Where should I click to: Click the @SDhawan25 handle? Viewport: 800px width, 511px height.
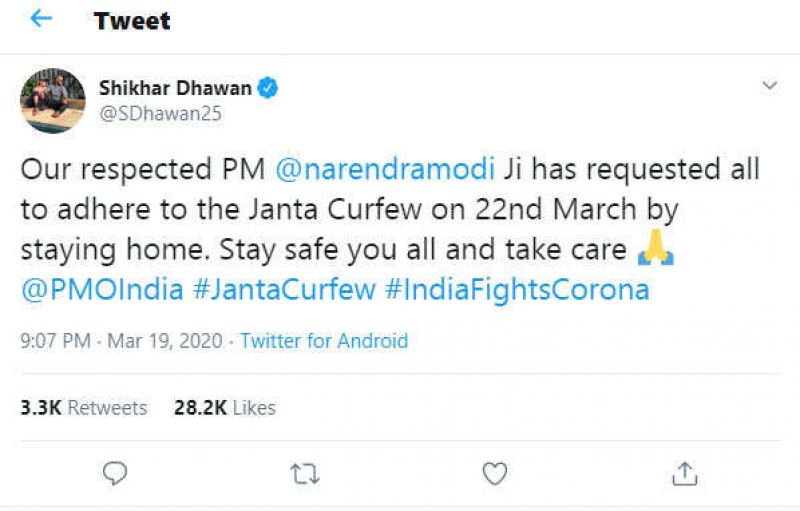coord(160,113)
